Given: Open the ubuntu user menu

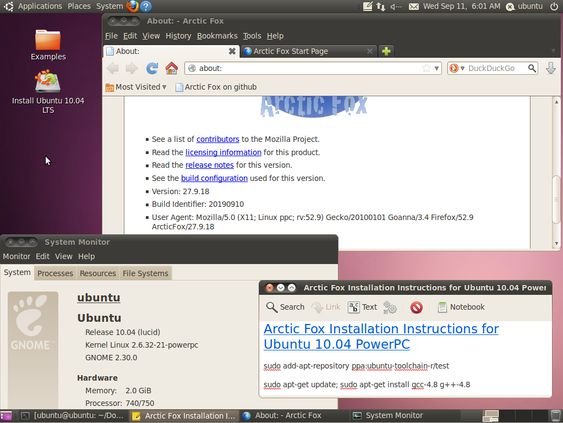Looking at the screenshot, I should click(524, 6).
